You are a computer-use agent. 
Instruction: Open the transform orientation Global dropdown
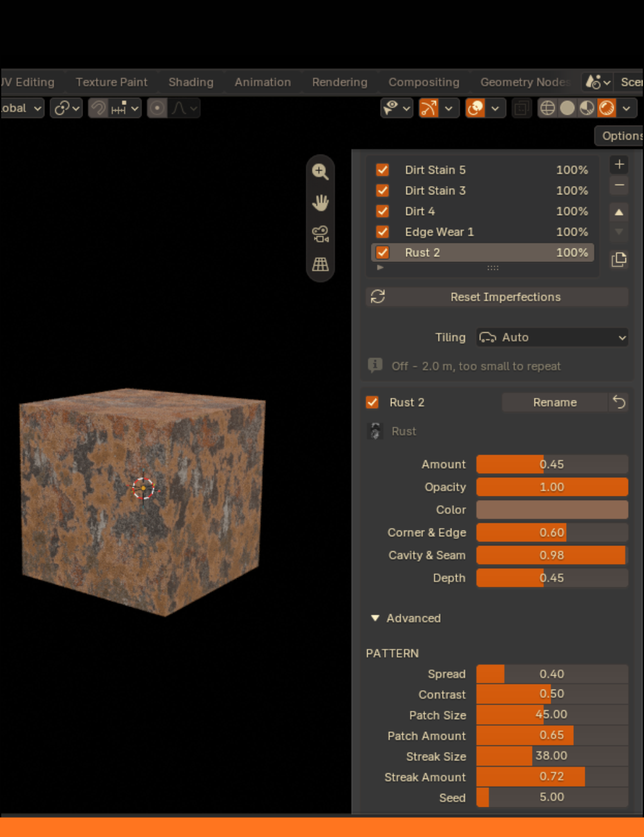[21, 108]
